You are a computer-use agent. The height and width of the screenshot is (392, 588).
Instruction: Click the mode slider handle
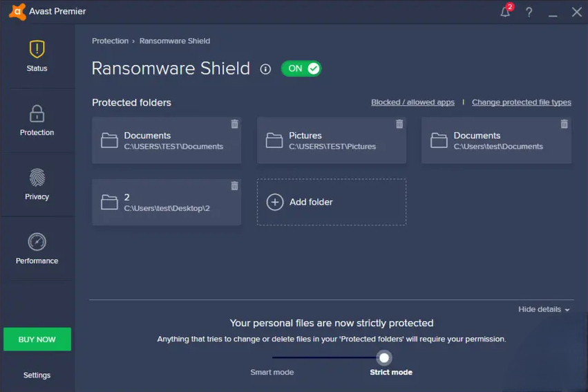384,358
